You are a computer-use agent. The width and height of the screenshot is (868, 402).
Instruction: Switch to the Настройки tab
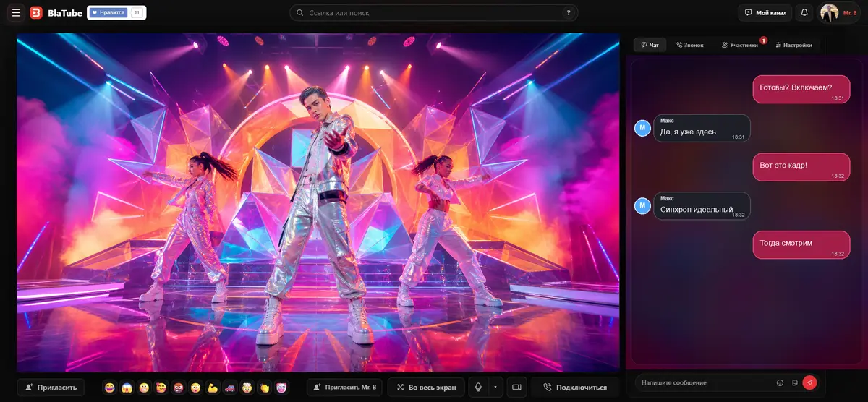[793, 45]
